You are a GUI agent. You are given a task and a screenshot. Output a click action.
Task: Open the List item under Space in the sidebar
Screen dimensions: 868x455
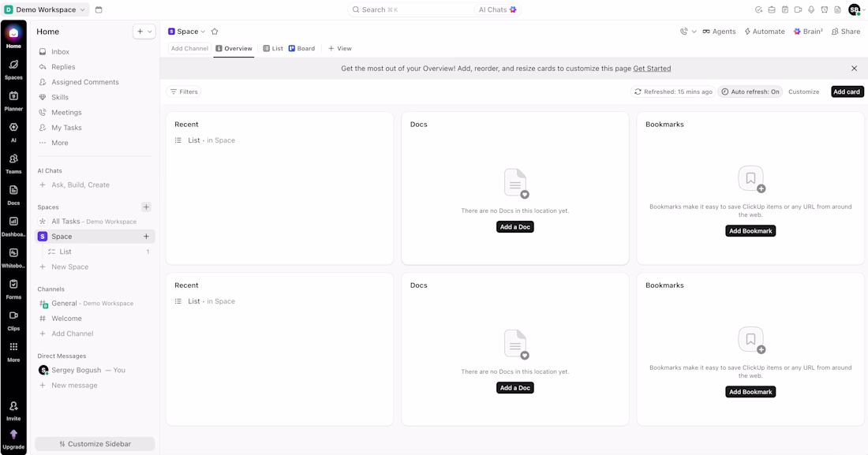click(95, 252)
